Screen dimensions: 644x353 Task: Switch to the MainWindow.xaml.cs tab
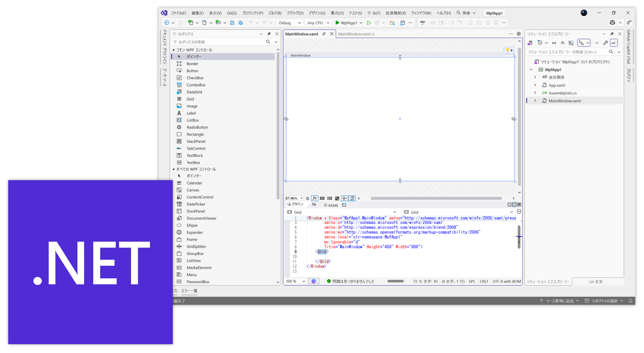pos(356,34)
